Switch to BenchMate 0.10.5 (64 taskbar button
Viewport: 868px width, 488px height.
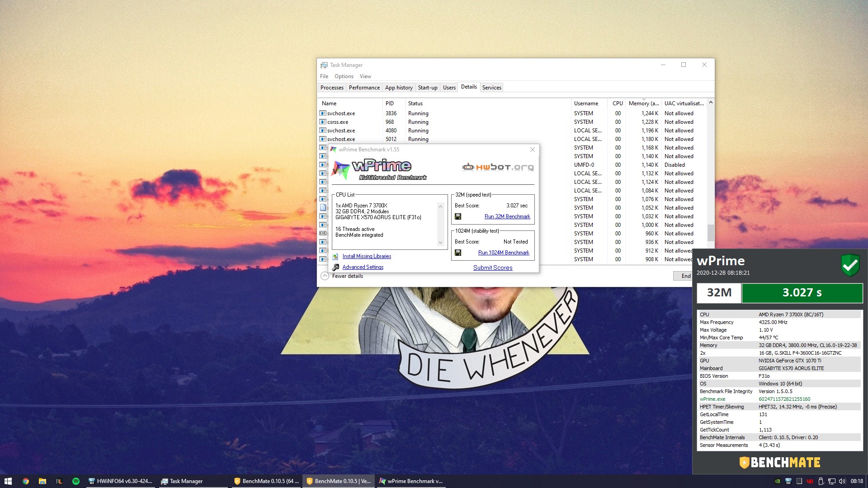pos(266,481)
